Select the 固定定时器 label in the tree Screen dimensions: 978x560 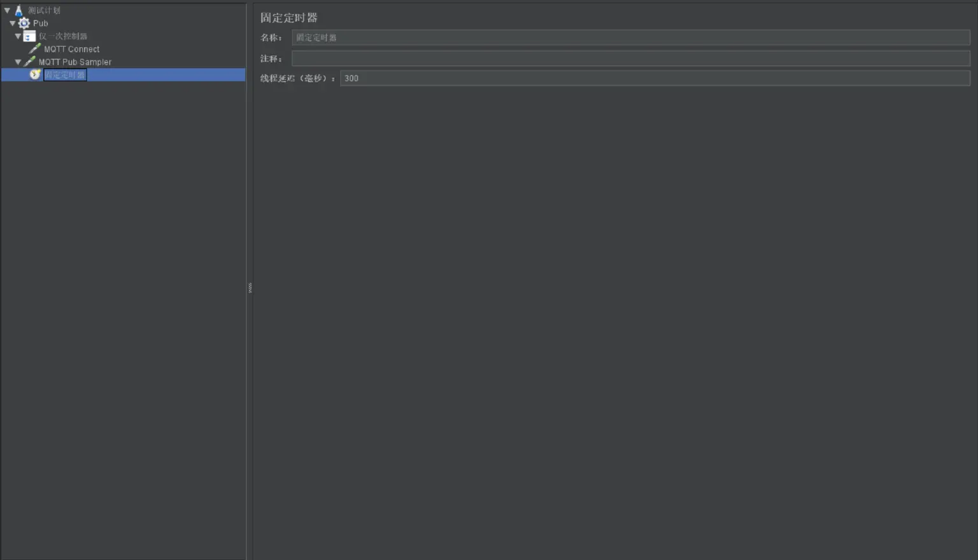[x=64, y=74]
